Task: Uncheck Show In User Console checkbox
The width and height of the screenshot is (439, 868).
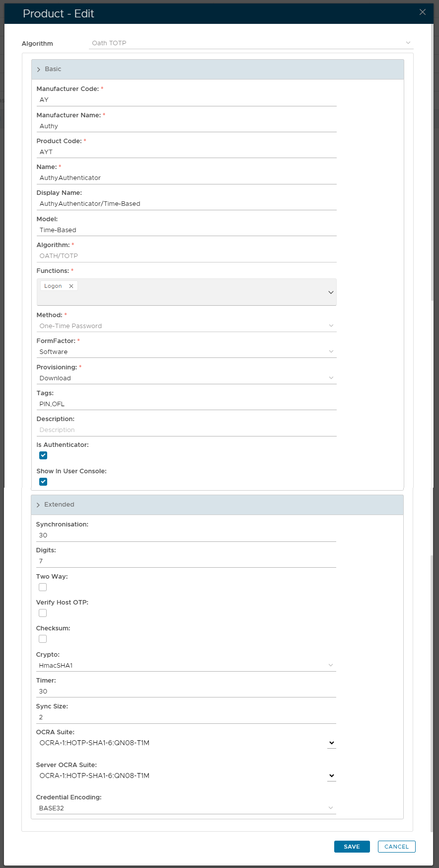Action: (x=43, y=482)
